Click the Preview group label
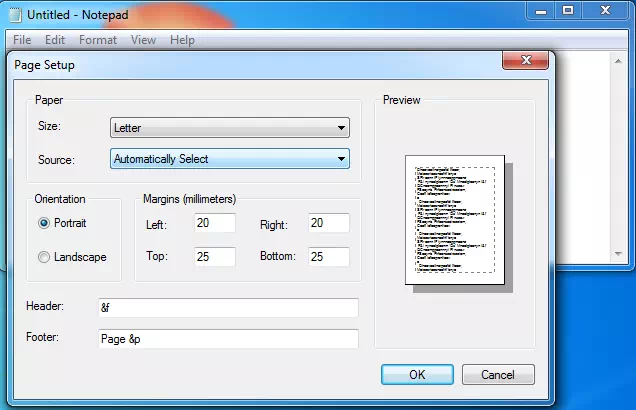This screenshot has width=636, height=410. (x=402, y=100)
